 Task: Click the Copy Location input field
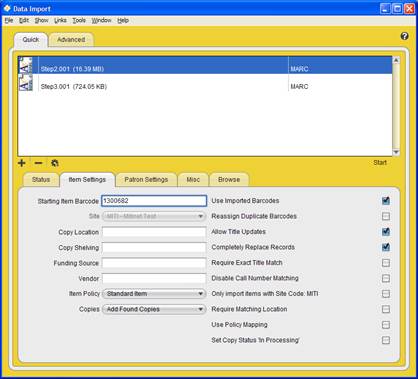pyautogui.click(x=154, y=232)
